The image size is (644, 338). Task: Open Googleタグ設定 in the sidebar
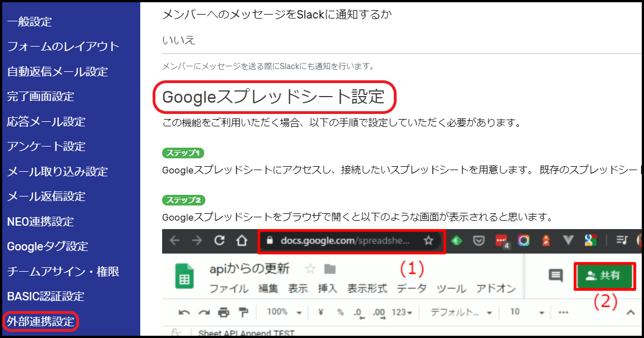tap(48, 246)
